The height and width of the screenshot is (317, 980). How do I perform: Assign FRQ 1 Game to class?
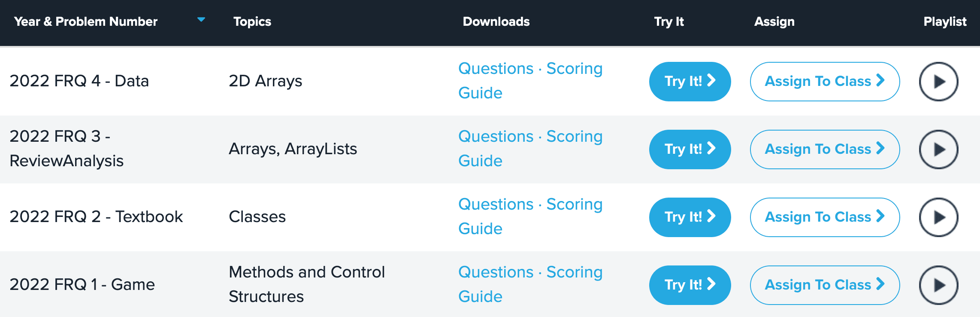click(824, 285)
